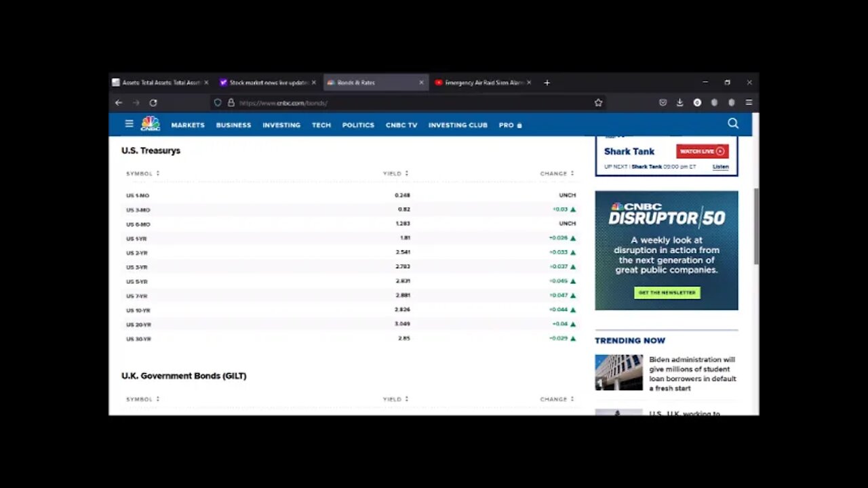Open the Business menu
The width and height of the screenshot is (868, 488).
click(x=233, y=125)
